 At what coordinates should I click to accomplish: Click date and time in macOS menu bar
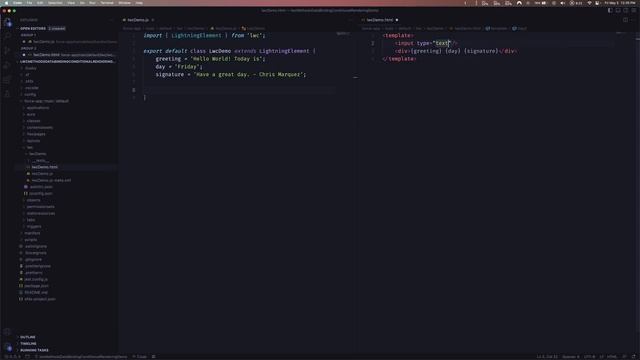click(x=620, y=3)
